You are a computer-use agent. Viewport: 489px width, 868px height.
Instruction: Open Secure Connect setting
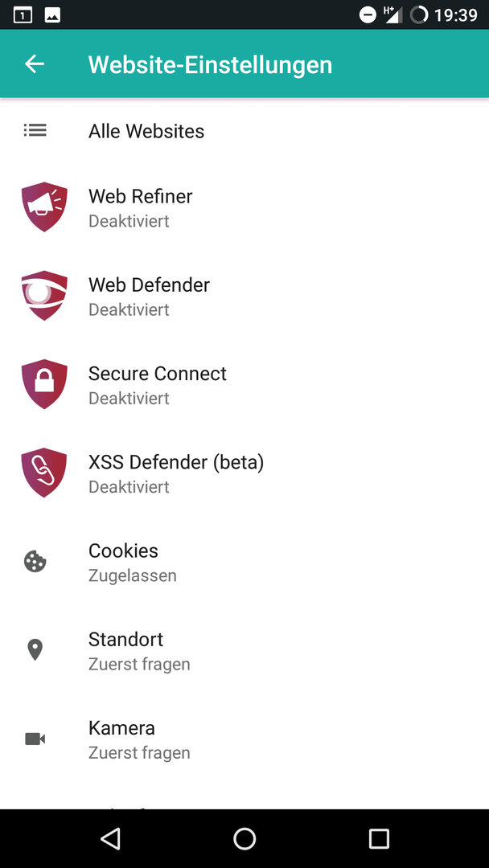click(x=244, y=384)
